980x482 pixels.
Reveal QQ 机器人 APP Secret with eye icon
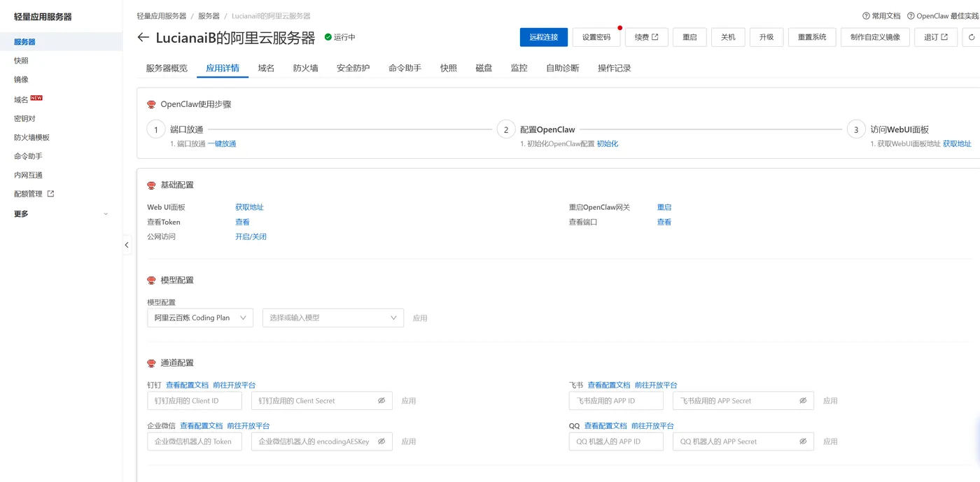803,441
